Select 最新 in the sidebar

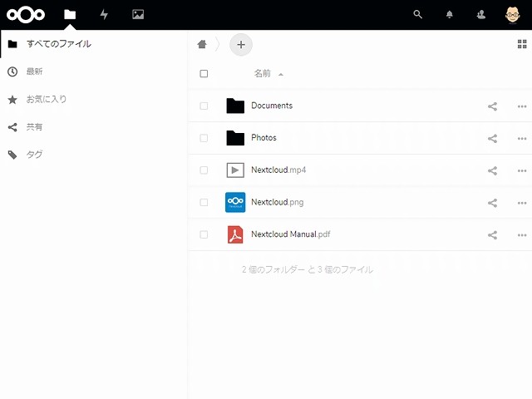point(34,72)
